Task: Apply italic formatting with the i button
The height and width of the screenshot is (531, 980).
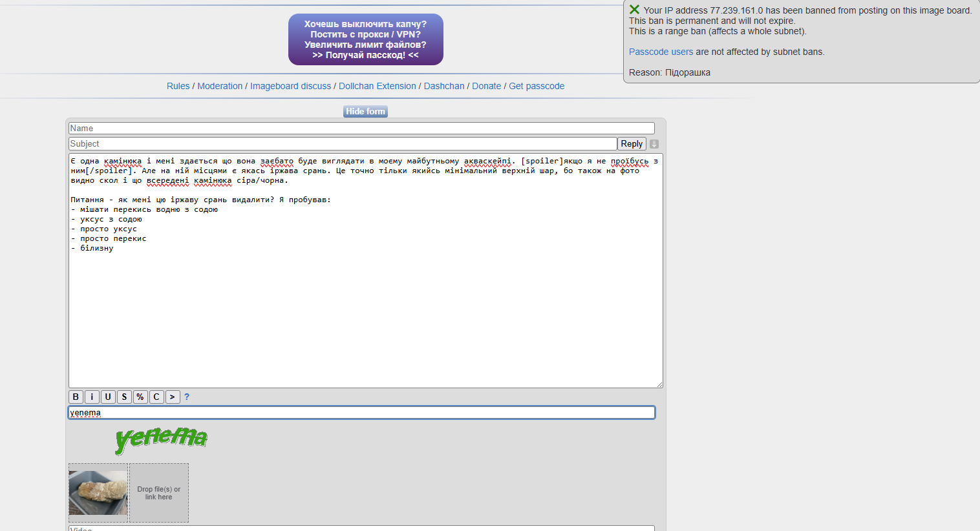Action: pyautogui.click(x=92, y=397)
